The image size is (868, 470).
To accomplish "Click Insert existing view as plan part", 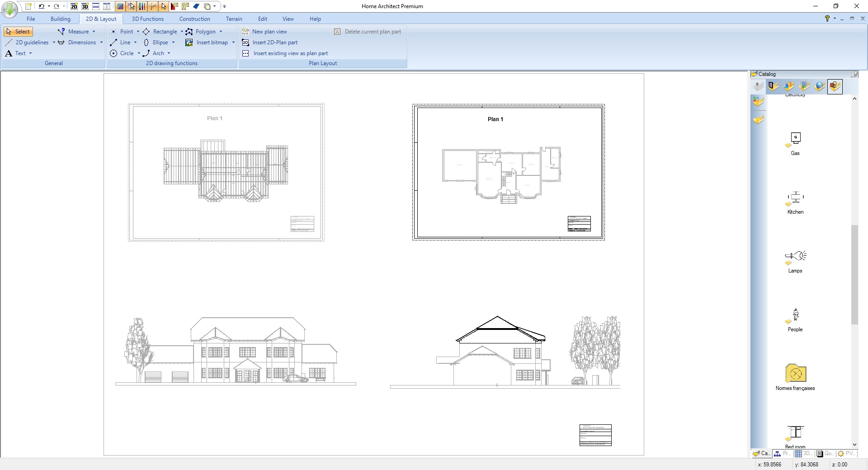I will tap(290, 53).
